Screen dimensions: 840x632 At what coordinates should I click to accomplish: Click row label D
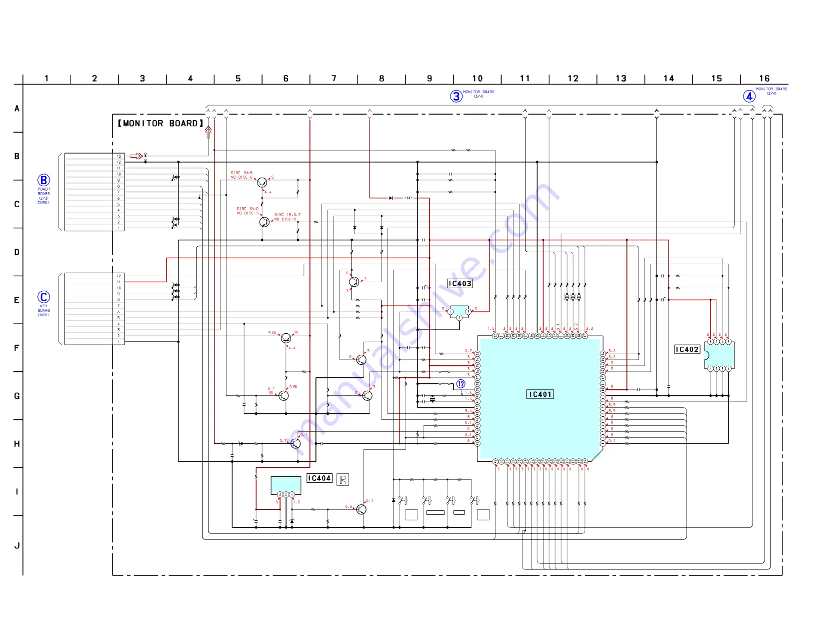click(17, 252)
